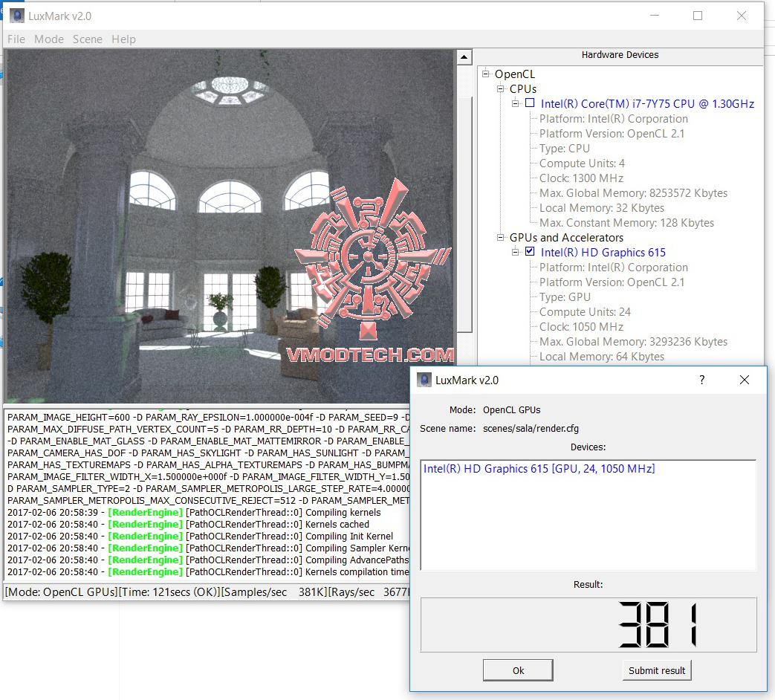775x700 pixels.
Task: Select 'Max. Global Memory: 3293236 Kbytes' row
Action: point(633,342)
